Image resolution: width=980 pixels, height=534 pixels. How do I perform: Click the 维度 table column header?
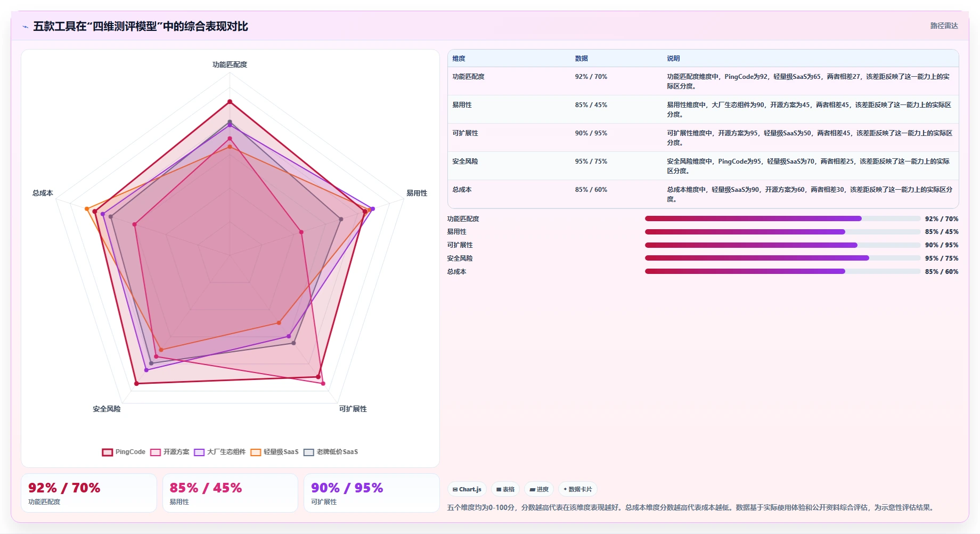pyautogui.click(x=459, y=59)
